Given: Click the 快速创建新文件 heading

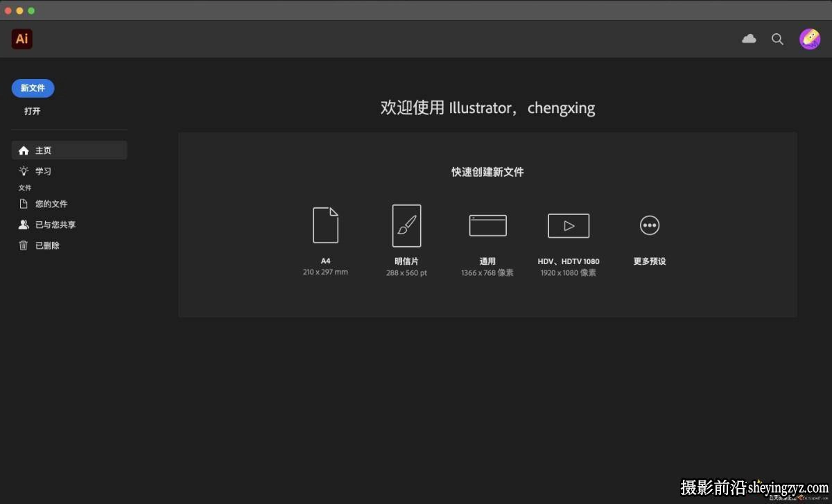Looking at the screenshot, I should tap(487, 172).
